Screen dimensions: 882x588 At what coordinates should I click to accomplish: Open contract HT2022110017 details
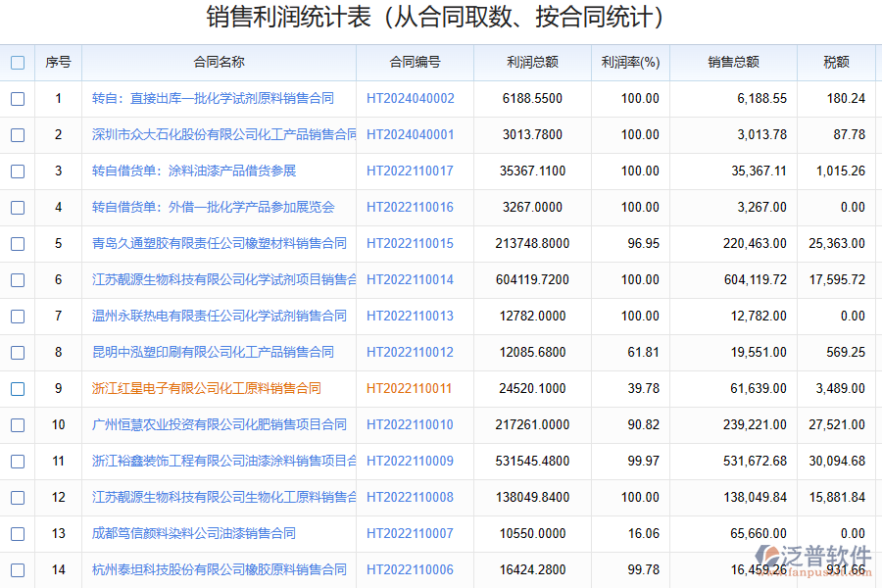[x=412, y=171]
